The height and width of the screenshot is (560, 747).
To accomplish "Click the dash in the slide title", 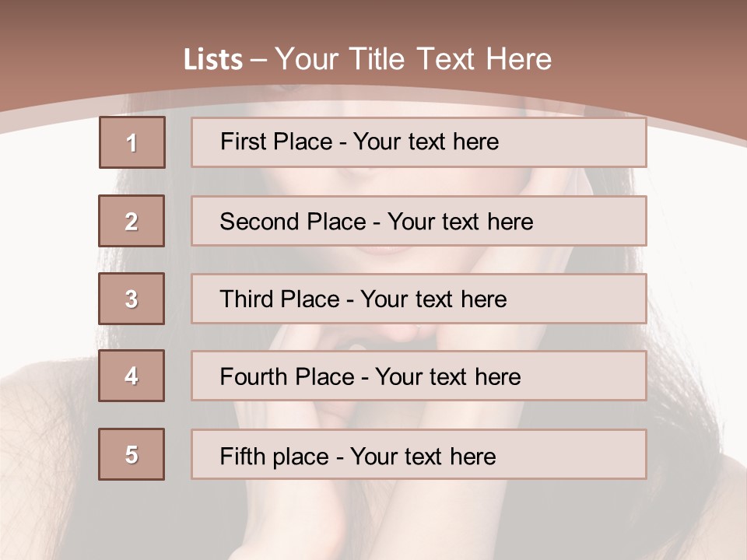I will click(259, 60).
